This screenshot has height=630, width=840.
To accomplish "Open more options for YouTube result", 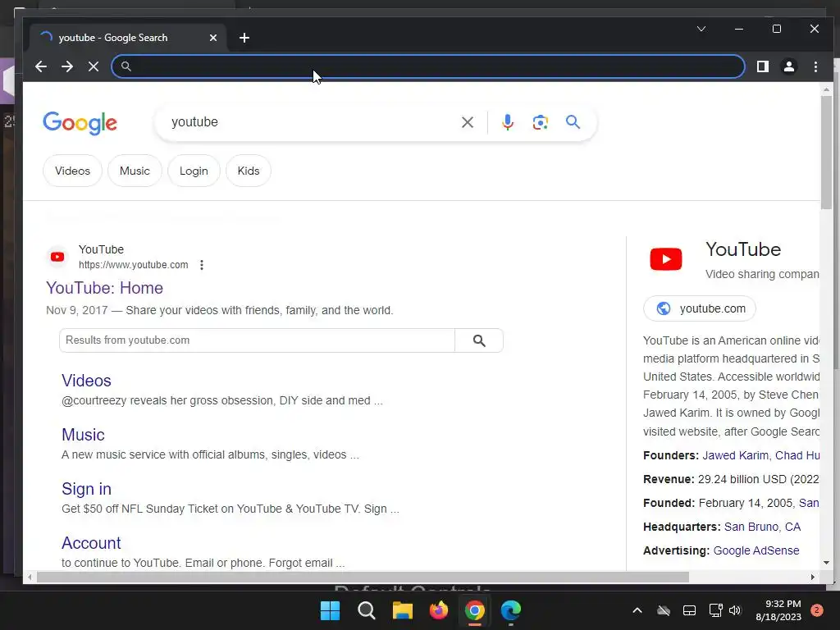I will tap(202, 265).
